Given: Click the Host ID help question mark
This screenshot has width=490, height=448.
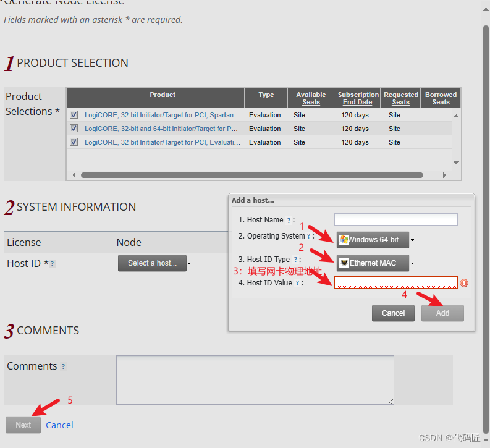Looking at the screenshot, I should [52, 264].
